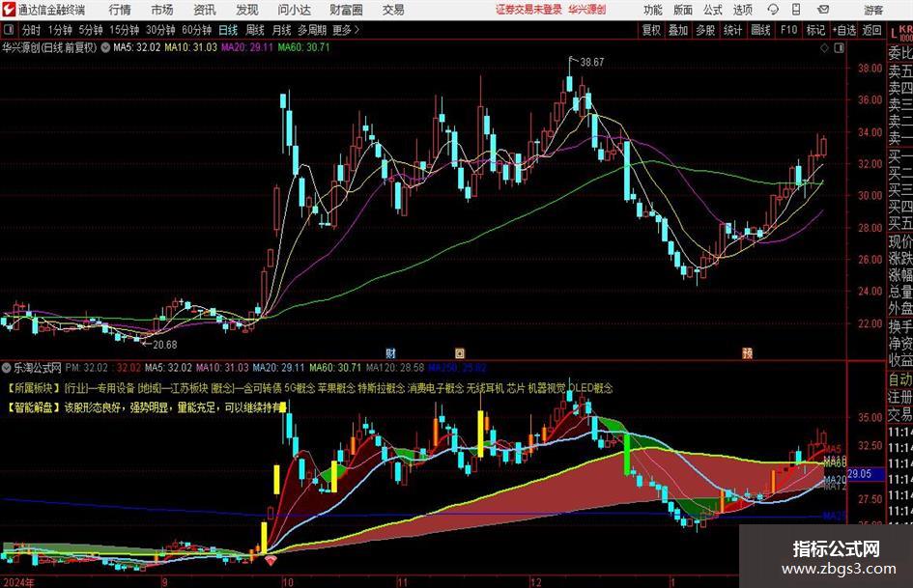Click the PM: 32.02 sub-chart value
The width and height of the screenshot is (913, 588).
click(x=87, y=367)
